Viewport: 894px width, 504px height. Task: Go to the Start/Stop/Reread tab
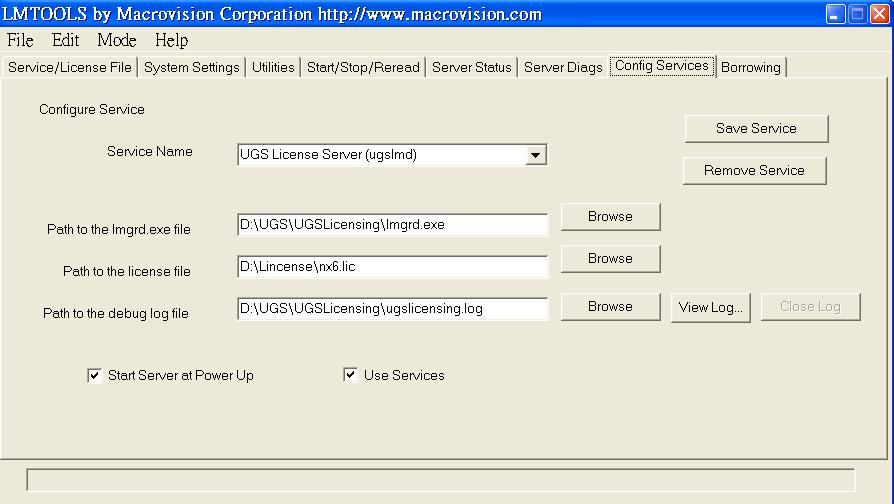click(363, 67)
